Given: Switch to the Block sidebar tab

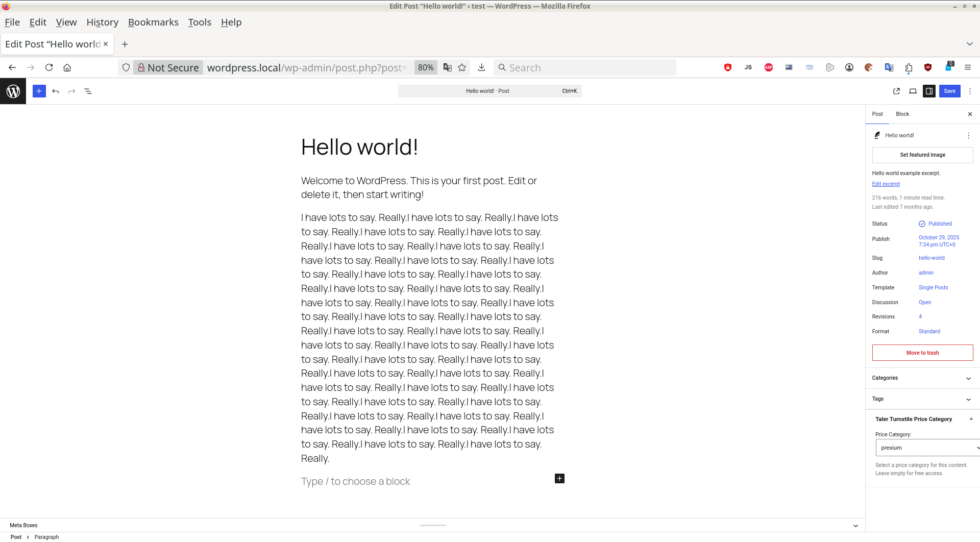Looking at the screenshot, I should coord(902,114).
